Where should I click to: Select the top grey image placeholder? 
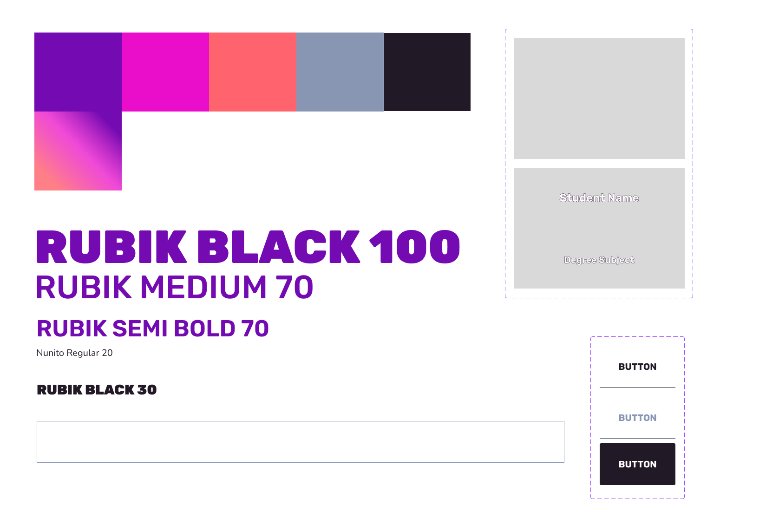pos(599,99)
